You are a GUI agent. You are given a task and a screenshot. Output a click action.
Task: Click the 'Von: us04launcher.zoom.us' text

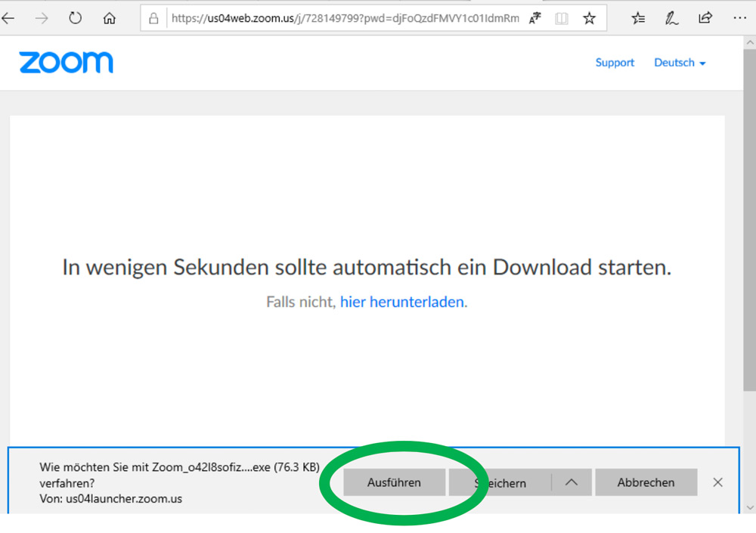[x=111, y=499]
